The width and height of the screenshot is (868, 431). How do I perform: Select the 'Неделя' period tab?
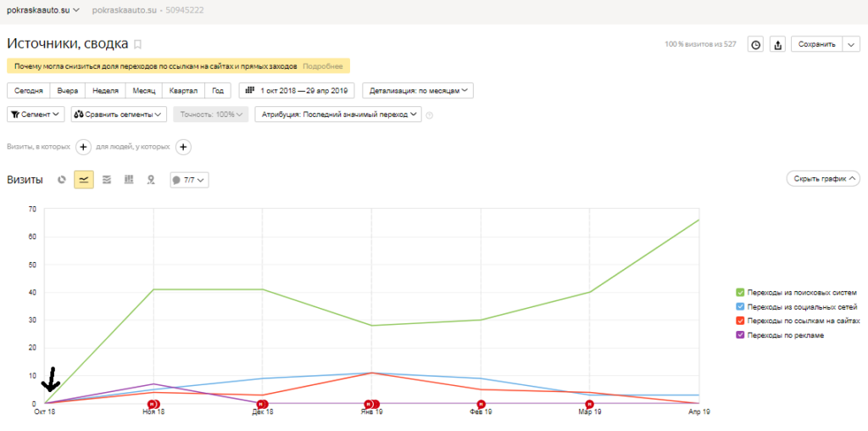(x=106, y=90)
